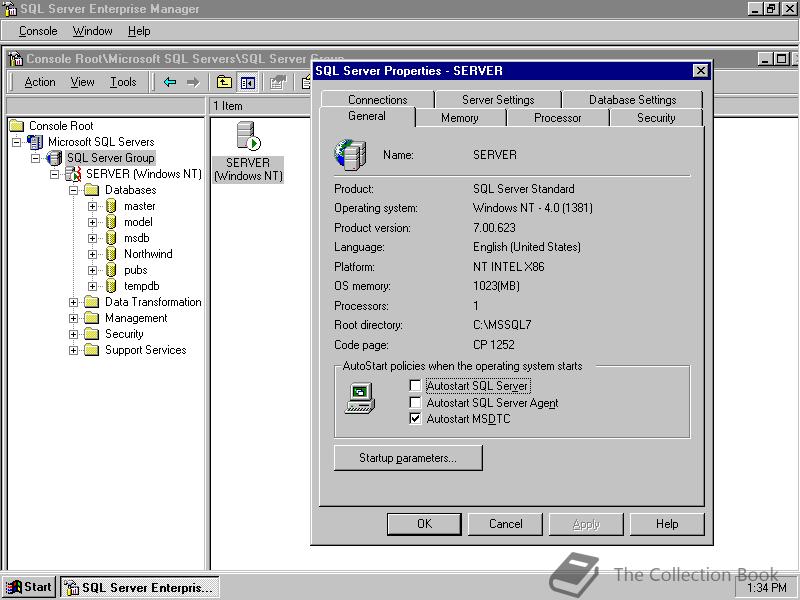Click the SQL Server Group icon in tree

click(x=54, y=158)
